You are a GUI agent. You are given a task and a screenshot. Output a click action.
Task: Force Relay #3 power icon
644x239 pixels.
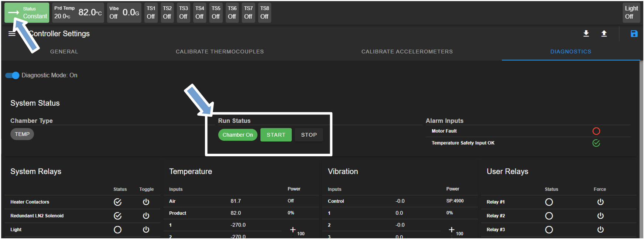tap(600, 230)
